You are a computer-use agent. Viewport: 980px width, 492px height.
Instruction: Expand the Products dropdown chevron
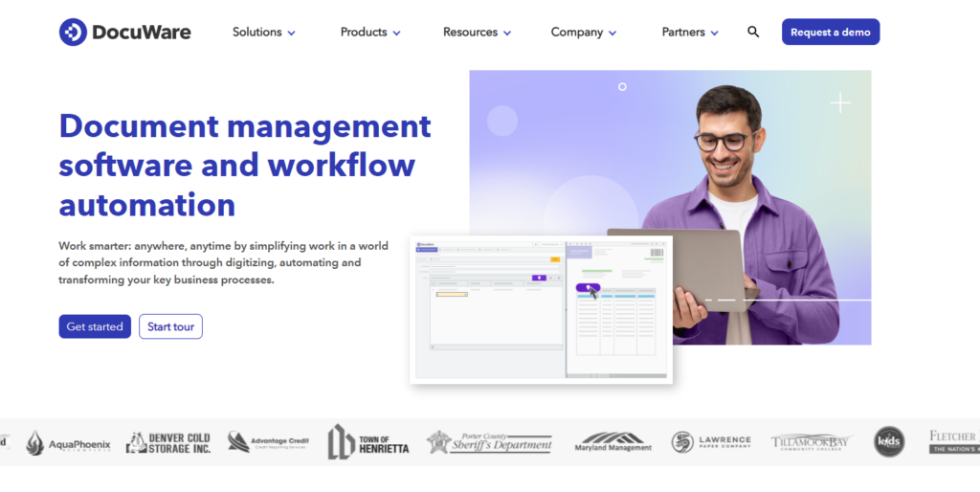[396, 33]
